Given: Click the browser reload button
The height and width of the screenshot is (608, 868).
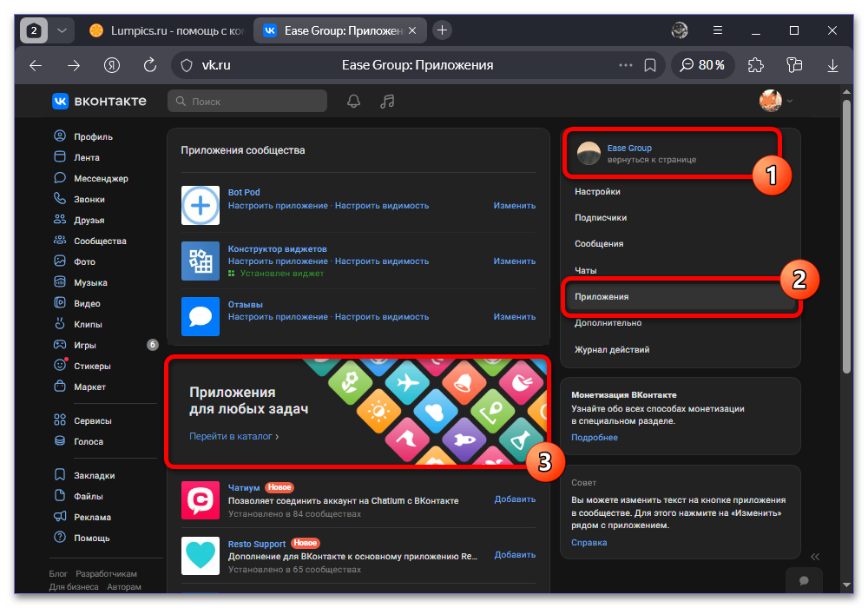Looking at the screenshot, I should pos(150,65).
